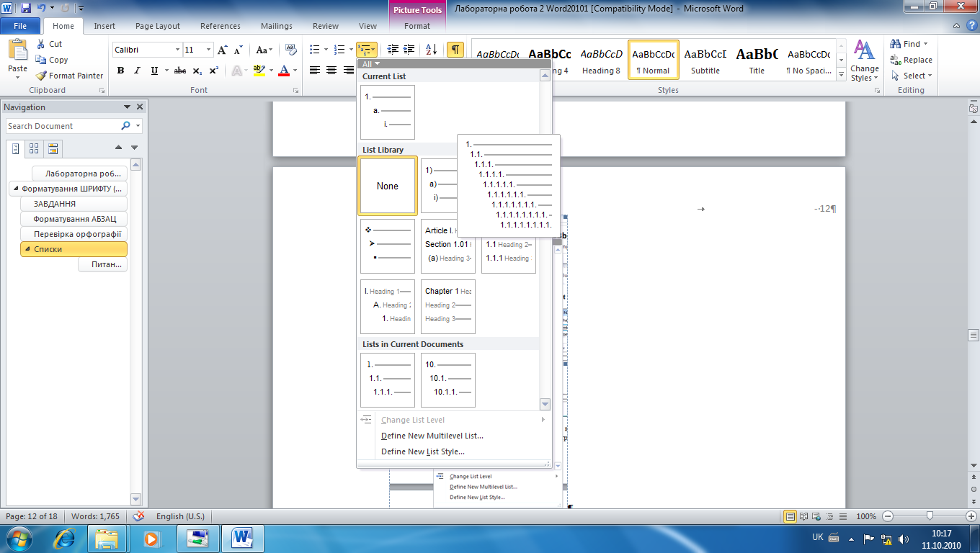Adjust the zoom slider handle
Image resolution: width=980 pixels, height=553 pixels.
(x=930, y=516)
